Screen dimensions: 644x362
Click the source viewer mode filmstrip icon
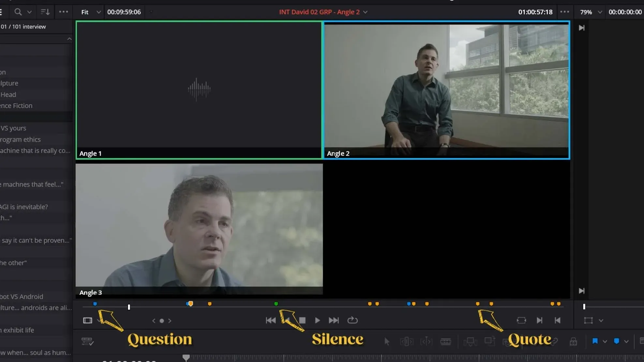click(87, 320)
